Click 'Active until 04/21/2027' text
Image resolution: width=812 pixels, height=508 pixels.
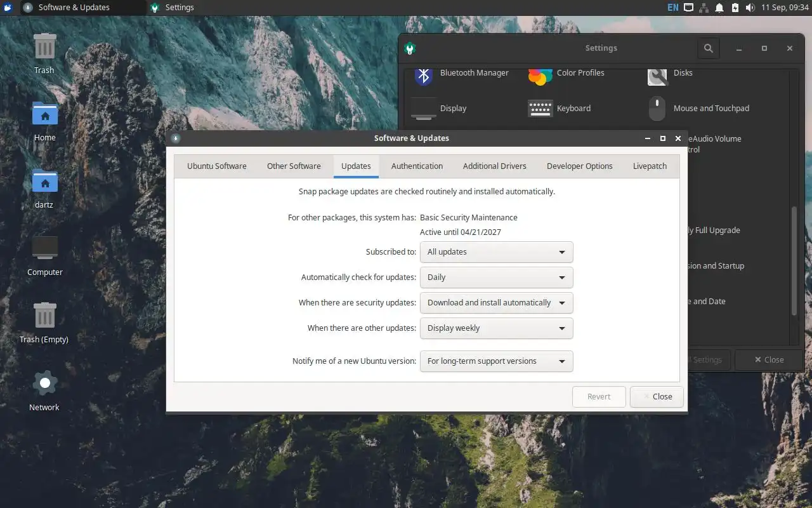pos(461,232)
